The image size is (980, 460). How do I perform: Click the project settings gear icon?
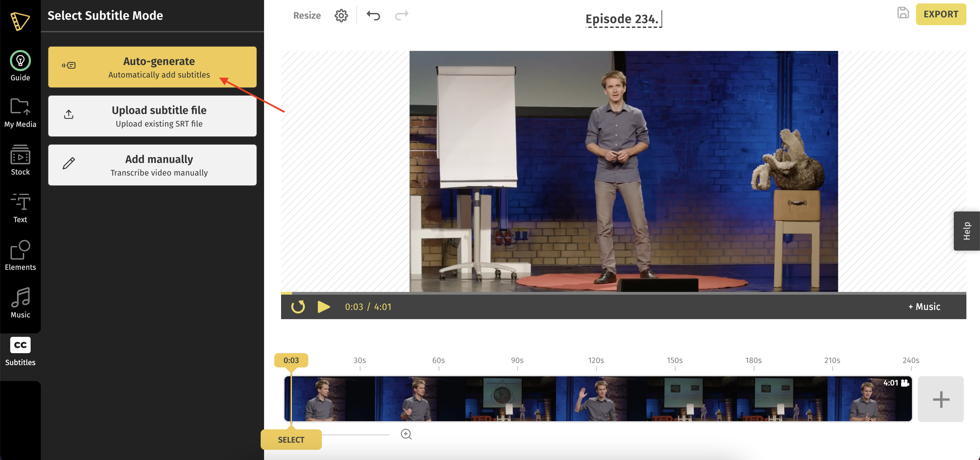pos(341,16)
